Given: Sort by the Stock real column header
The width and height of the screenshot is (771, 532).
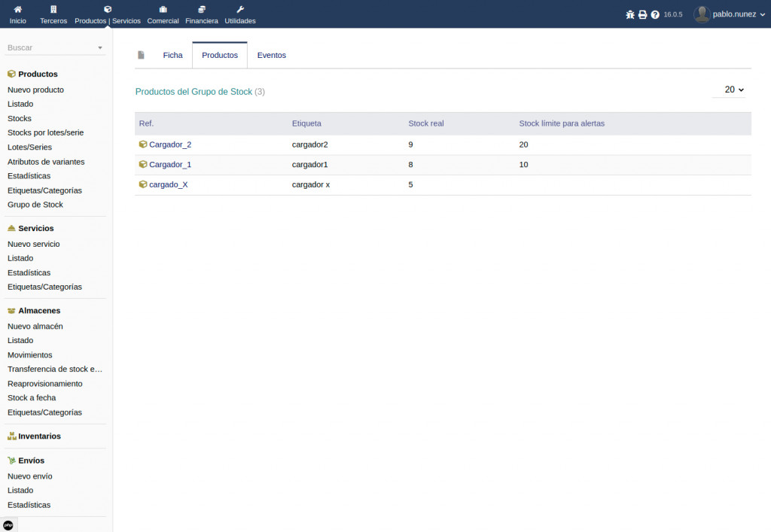Looking at the screenshot, I should pos(426,123).
